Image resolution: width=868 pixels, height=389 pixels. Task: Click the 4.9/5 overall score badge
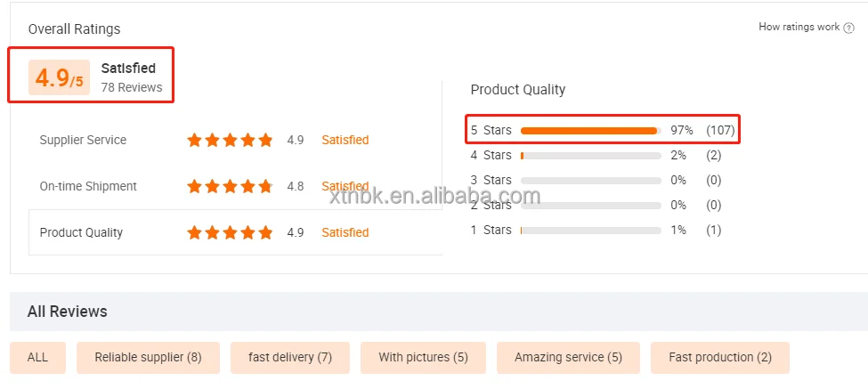pos(61,78)
